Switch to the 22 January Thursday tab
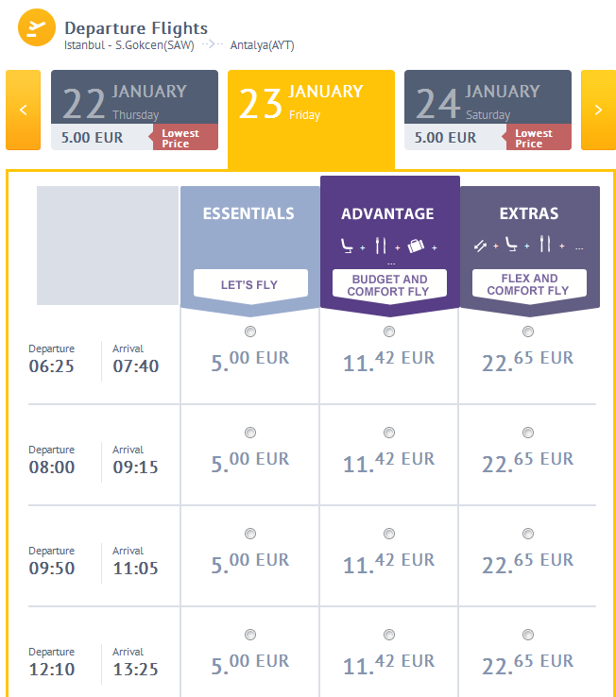Viewport: 616px width, 697px height. click(x=134, y=110)
